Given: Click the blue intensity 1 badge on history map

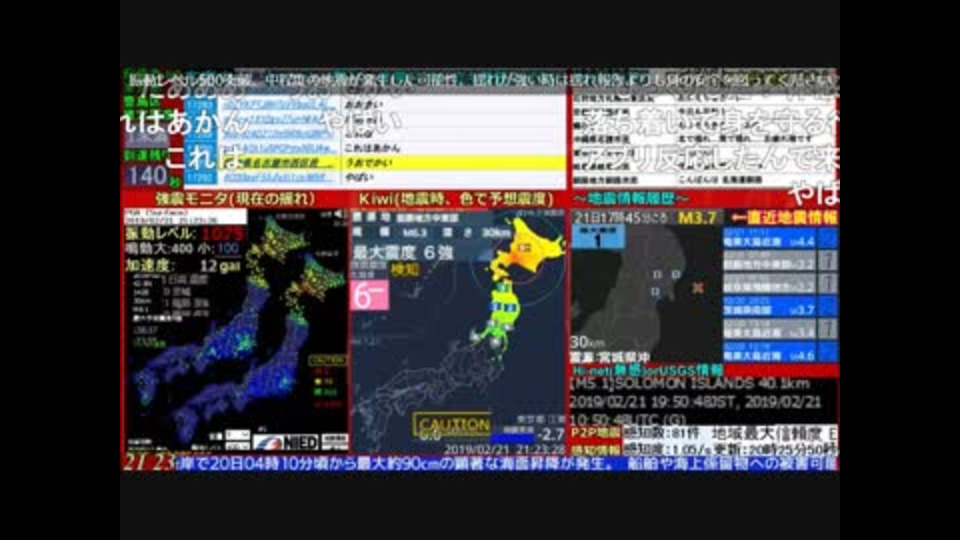Looking at the screenshot, I should tap(599, 237).
